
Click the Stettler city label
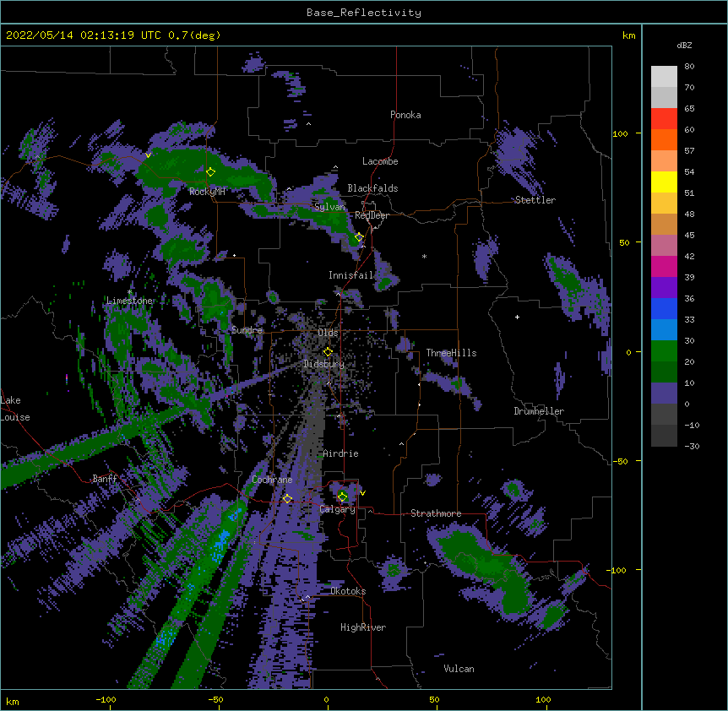coord(535,200)
